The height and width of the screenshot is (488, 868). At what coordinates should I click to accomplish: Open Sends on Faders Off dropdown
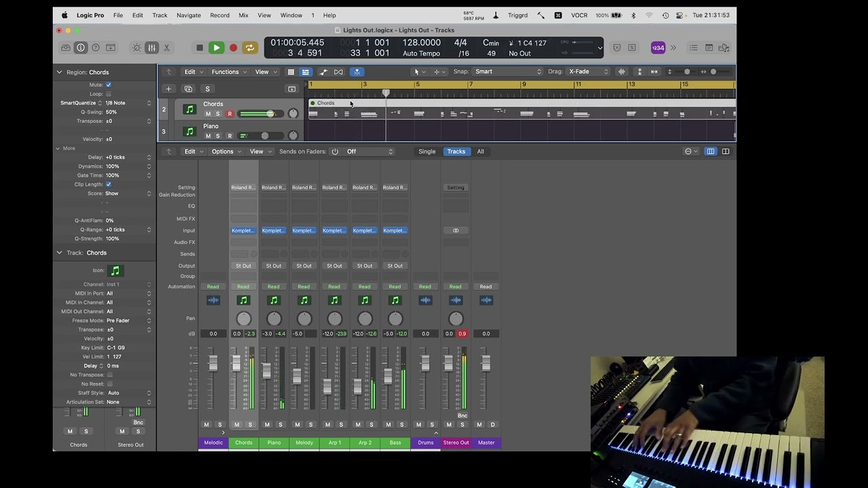[x=370, y=152]
